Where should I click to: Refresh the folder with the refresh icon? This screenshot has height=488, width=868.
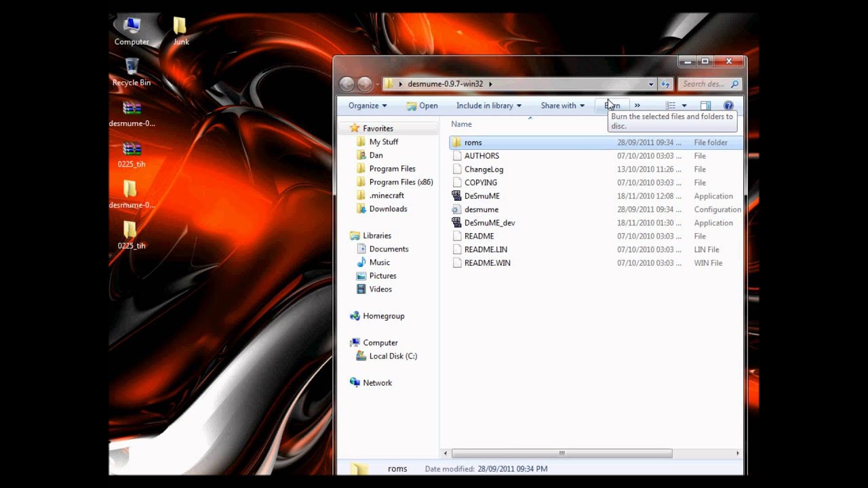665,84
